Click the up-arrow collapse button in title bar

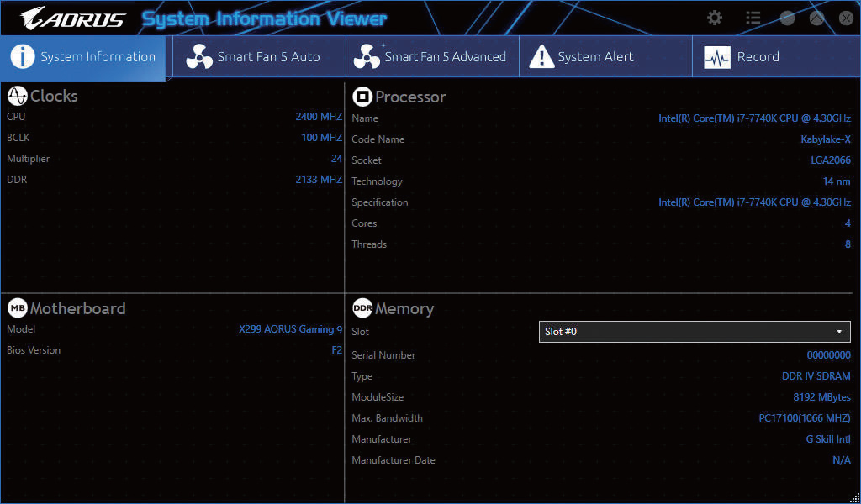tap(816, 18)
